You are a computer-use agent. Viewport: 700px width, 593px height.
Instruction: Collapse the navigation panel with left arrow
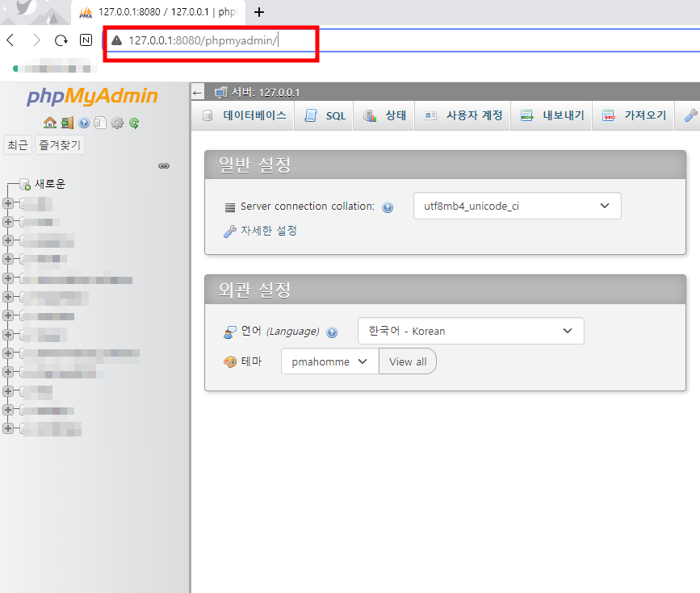coord(197,93)
